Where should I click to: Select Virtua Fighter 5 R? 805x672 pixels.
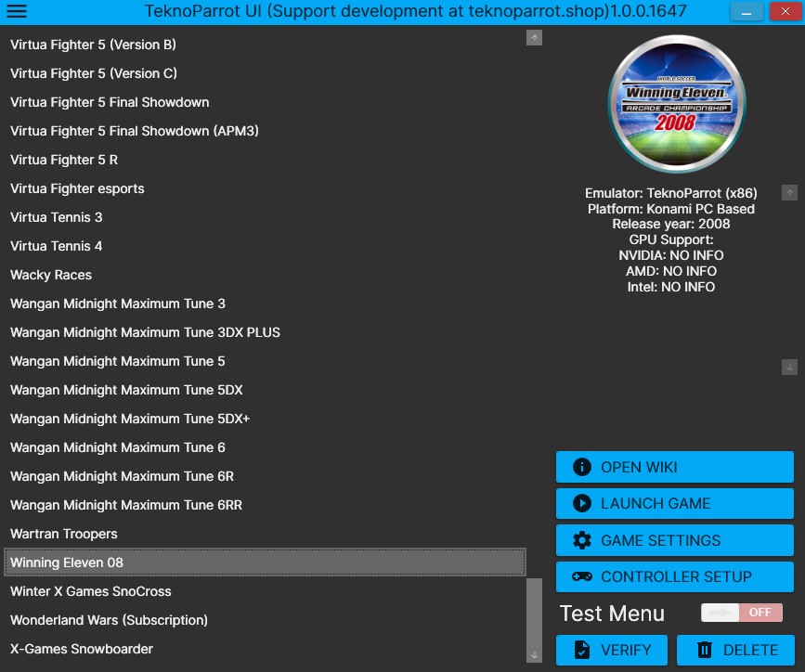[x=265, y=160]
